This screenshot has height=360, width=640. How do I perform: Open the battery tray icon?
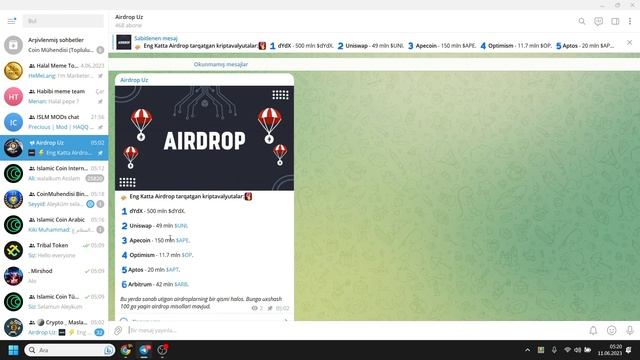pos(588,350)
